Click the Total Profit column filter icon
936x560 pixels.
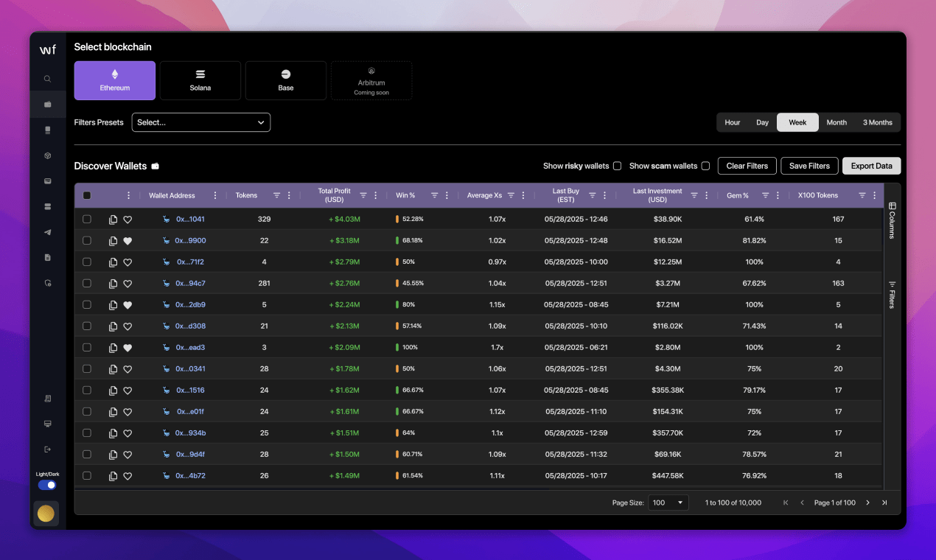(363, 195)
